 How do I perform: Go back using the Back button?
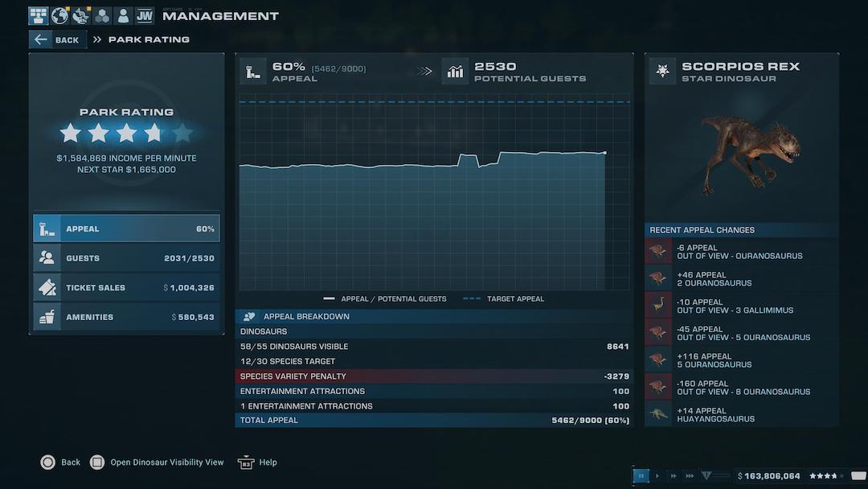(x=58, y=40)
